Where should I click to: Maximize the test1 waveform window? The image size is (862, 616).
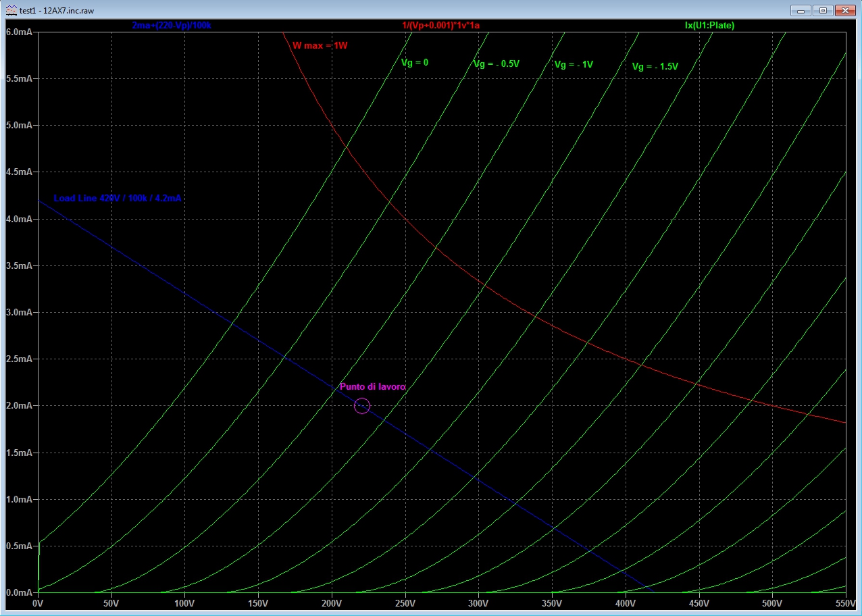click(x=823, y=10)
